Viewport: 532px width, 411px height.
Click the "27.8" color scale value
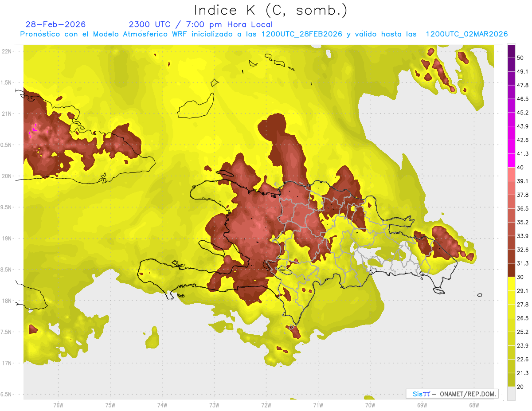tap(523, 305)
